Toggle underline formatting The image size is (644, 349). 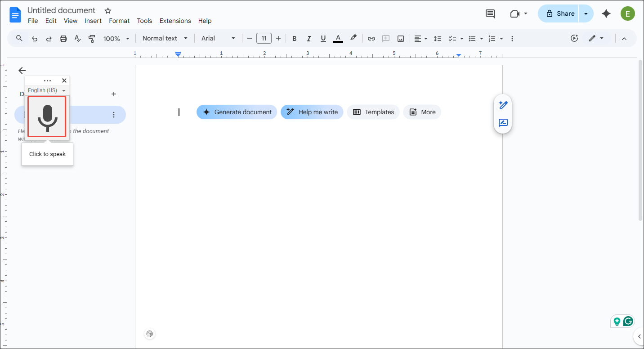pos(323,38)
